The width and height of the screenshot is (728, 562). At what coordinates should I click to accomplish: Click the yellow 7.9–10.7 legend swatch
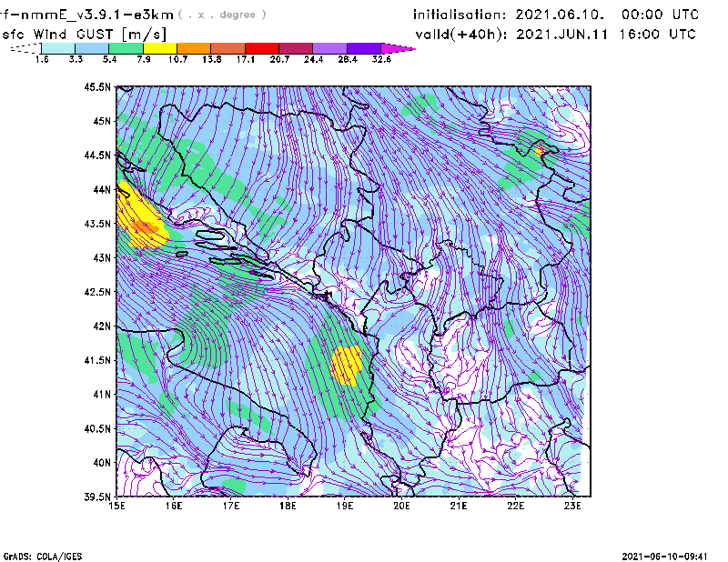point(160,48)
